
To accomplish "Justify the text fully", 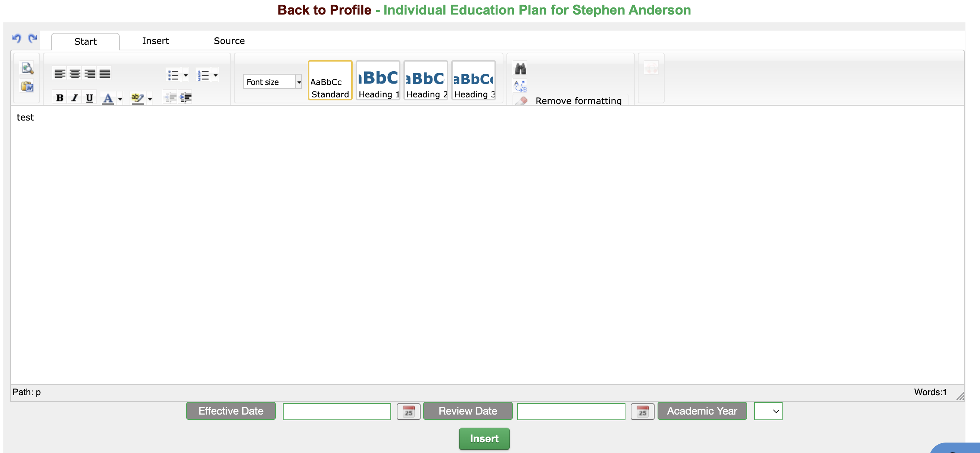I will click(x=104, y=74).
